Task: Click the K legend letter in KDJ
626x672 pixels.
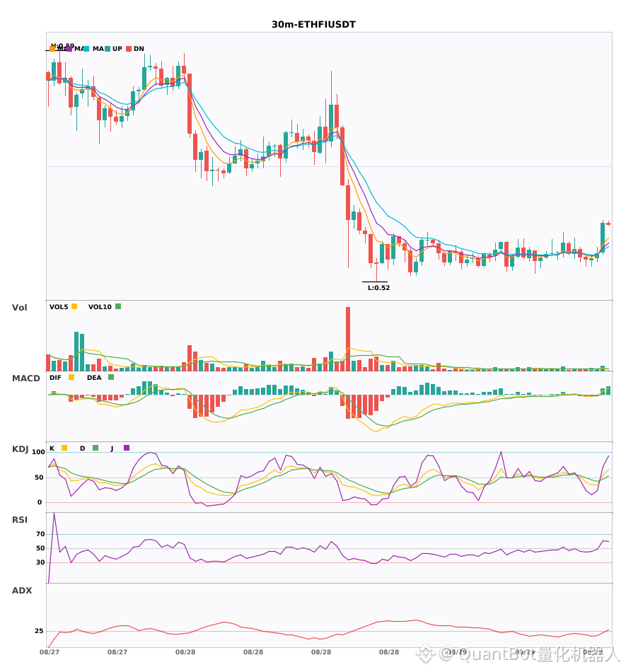Action: click(52, 448)
